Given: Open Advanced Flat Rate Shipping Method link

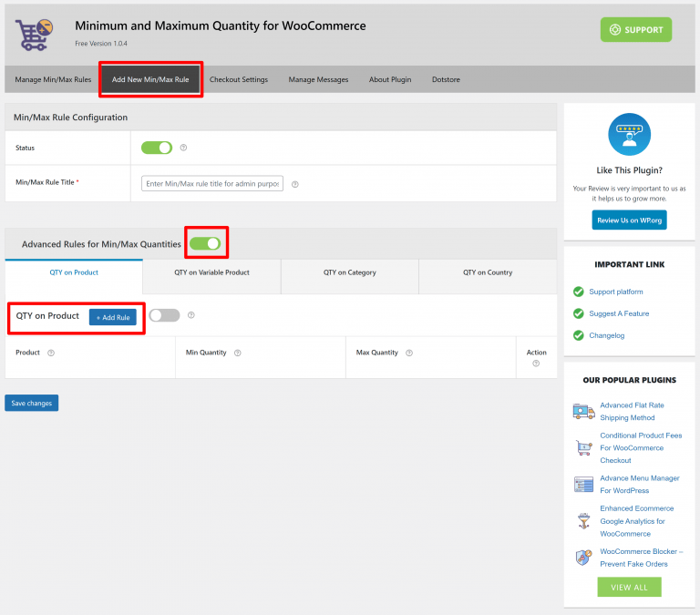Looking at the screenshot, I should point(632,411).
